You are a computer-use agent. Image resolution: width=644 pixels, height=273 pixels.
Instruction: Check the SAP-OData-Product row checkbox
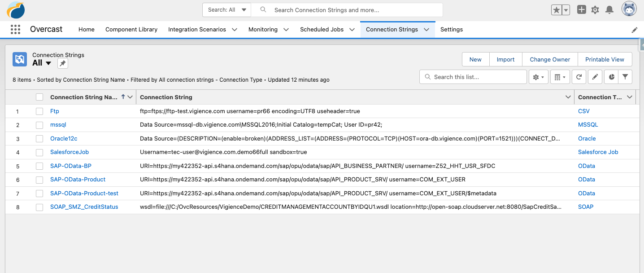[x=39, y=180]
